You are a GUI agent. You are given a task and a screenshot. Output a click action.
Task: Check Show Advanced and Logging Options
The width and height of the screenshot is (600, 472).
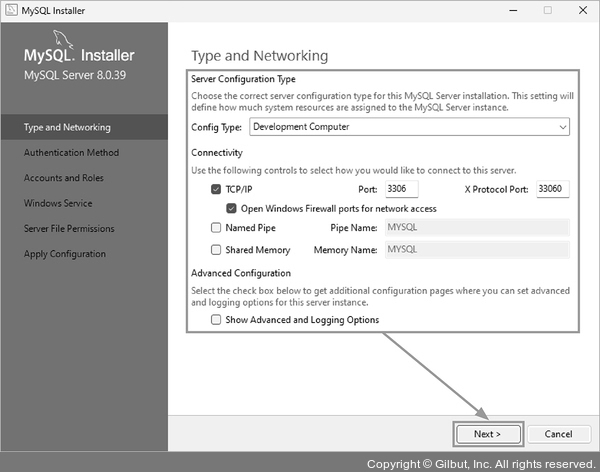[x=216, y=320]
